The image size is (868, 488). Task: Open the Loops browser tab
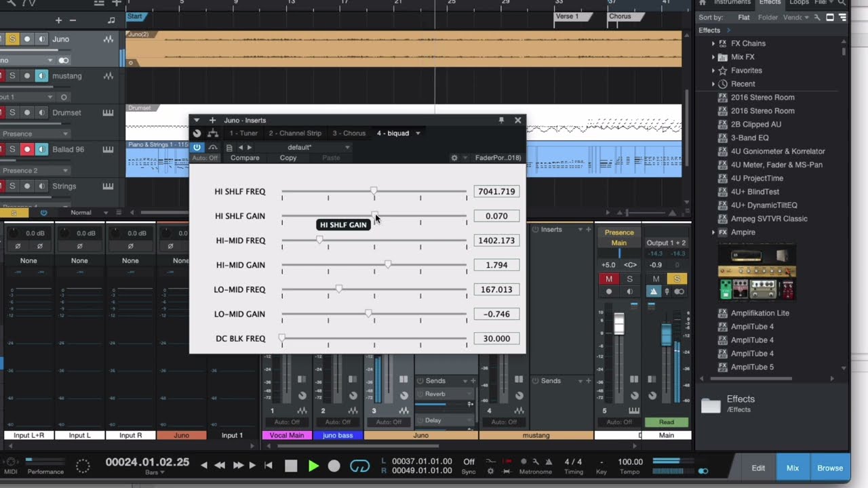[x=799, y=3]
